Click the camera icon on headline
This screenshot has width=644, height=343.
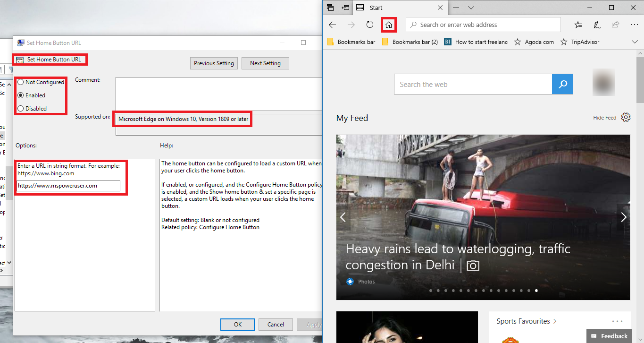tap(473, 266)
